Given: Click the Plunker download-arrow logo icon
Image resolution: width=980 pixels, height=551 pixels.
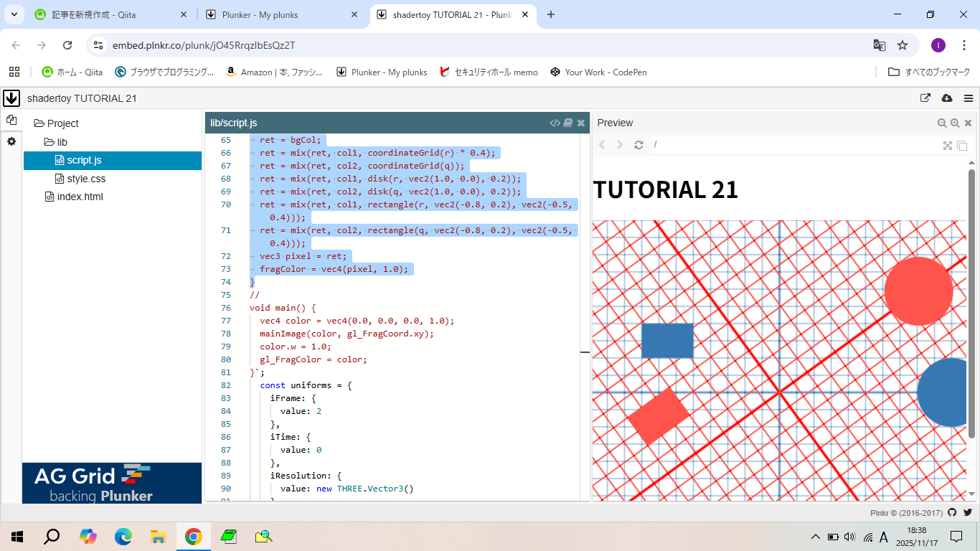Looking at the screenshot, I should click(x=11, y=98).
